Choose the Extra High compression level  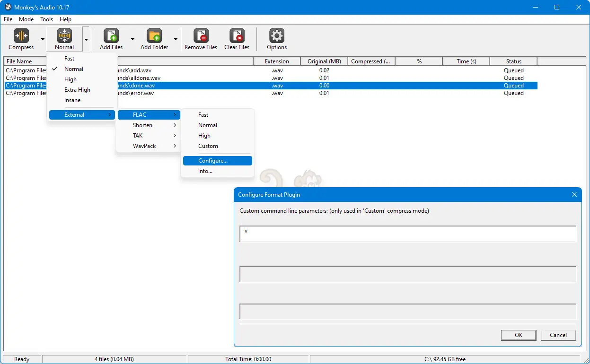82,90
